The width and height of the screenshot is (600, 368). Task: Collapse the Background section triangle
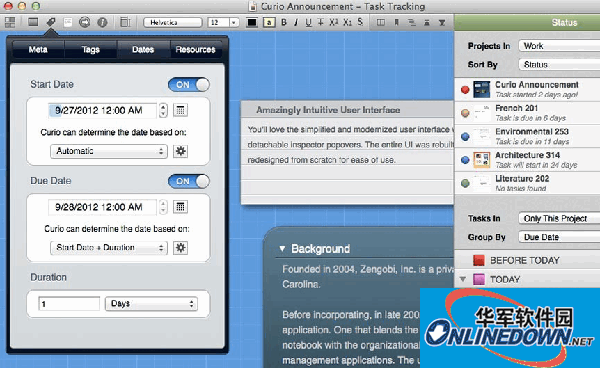coord(282,249)
